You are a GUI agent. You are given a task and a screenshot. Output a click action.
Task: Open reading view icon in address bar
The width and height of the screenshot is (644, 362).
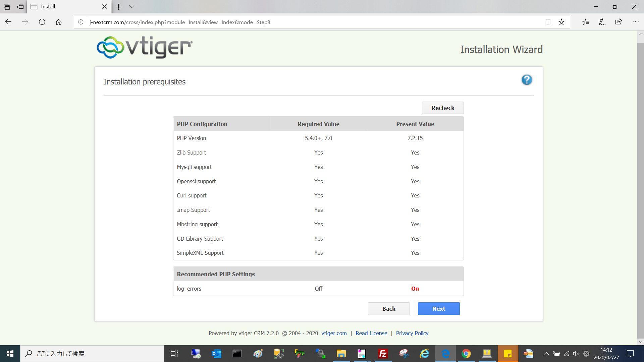coord(548,22)
